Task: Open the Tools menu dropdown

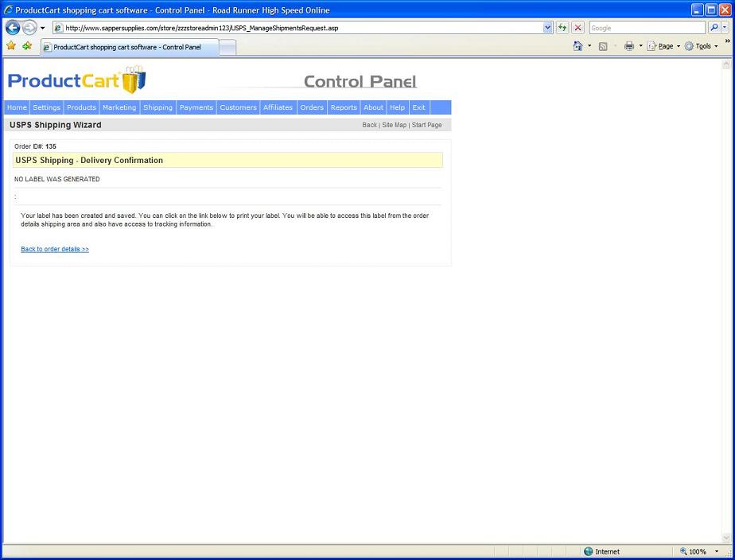Action: [x=702, y=46]
